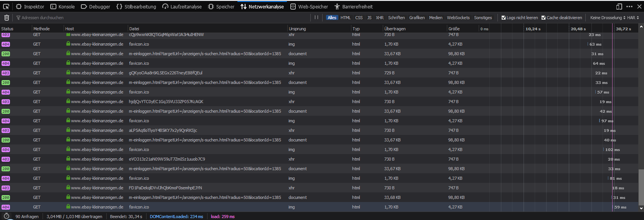Filter requests by Grafiken
This screenshot has width=644, height=220.
(417, 18)
